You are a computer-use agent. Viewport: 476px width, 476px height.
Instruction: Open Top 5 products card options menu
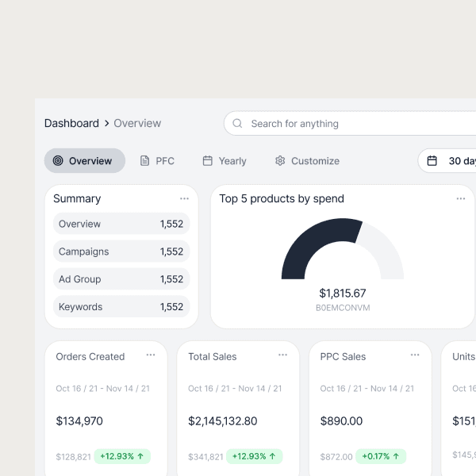(x=461, y=198)
